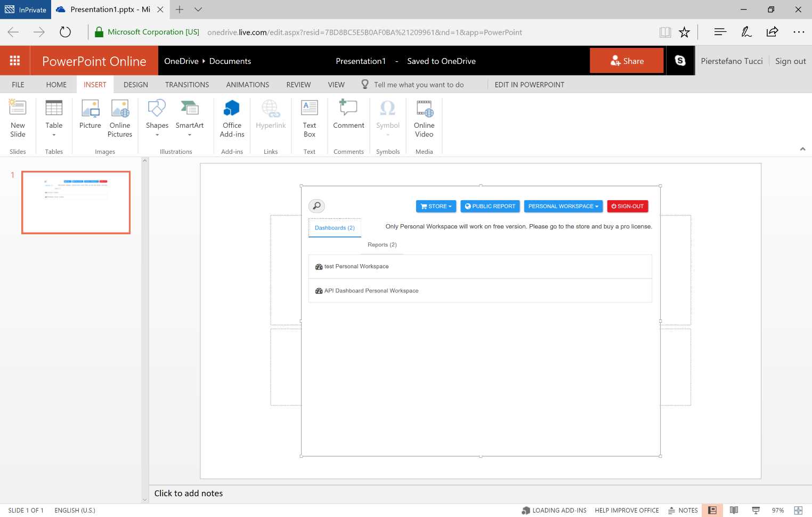
Task: Switch to the DESIGN ribbon tab
Action: click(x=135, y=84)
